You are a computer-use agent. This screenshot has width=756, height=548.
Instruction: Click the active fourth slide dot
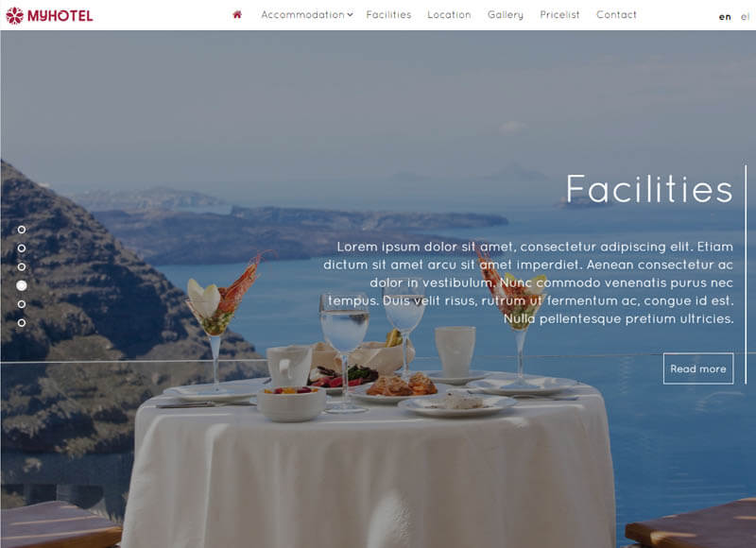click(22, 285)
